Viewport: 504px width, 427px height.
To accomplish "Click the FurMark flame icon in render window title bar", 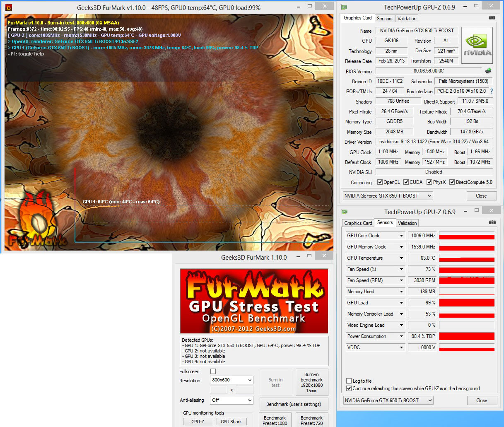I will click(x=9, y=7).
